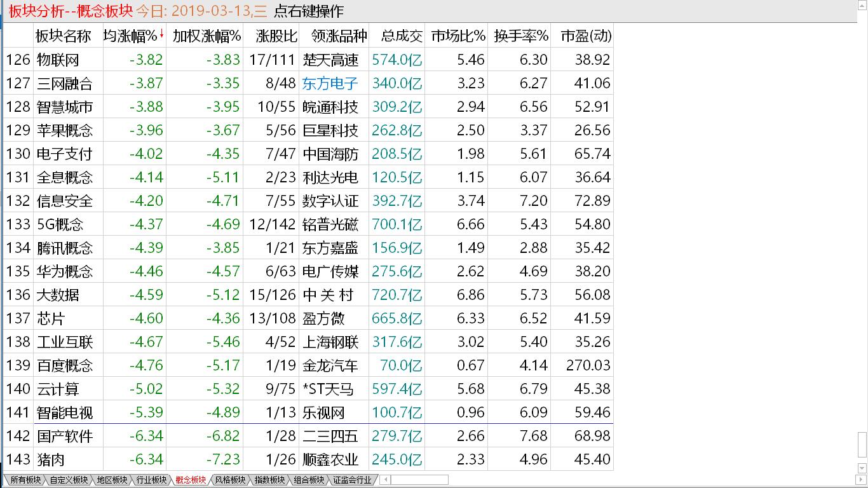Click leading stock 东方嘉盛
Image resolution: width=868 pixels, height=488 pixels.
(330, 248)
